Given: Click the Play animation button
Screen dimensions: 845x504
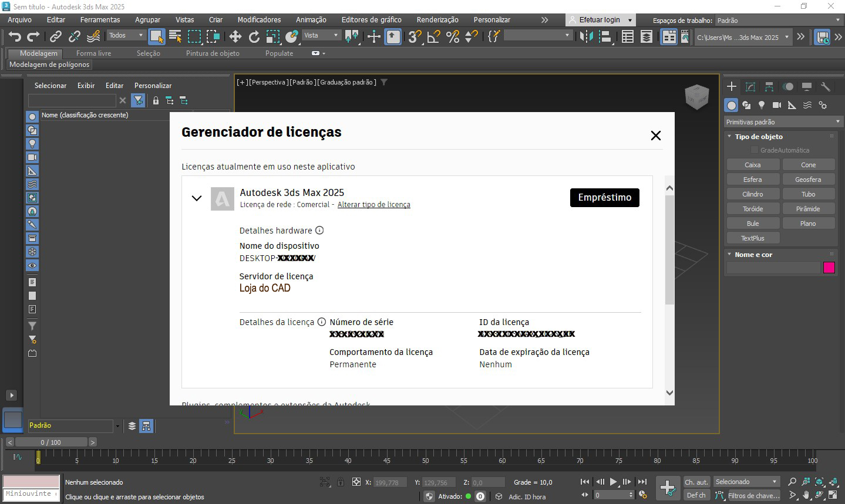Looking at the screenshot, I should pos(613,482).
